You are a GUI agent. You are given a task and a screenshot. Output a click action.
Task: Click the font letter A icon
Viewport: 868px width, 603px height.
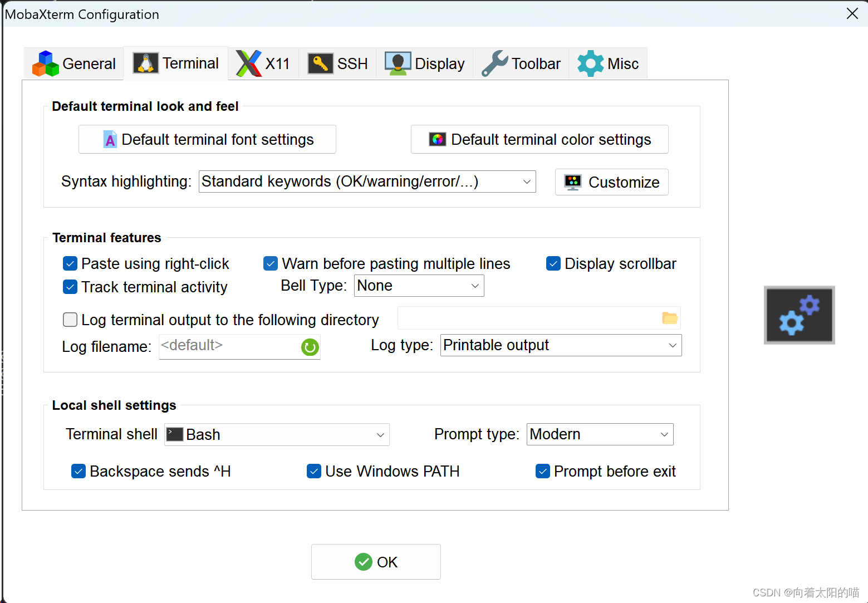point(110,139)
